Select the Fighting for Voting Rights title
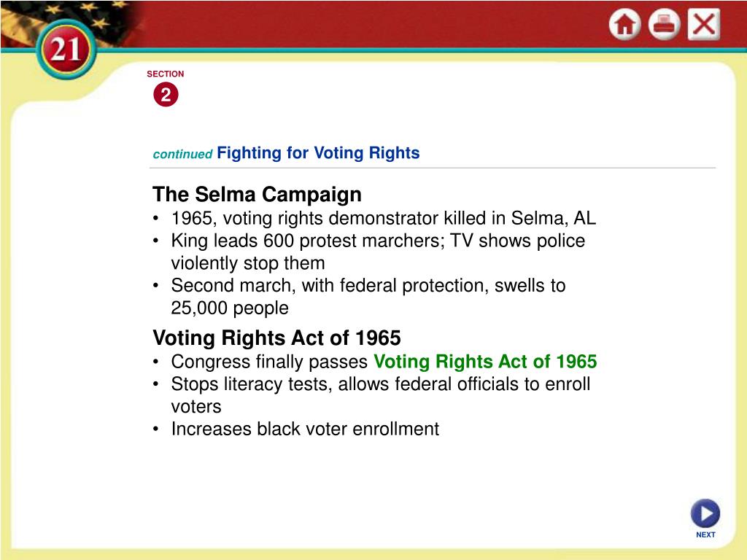 click(318, 153)
